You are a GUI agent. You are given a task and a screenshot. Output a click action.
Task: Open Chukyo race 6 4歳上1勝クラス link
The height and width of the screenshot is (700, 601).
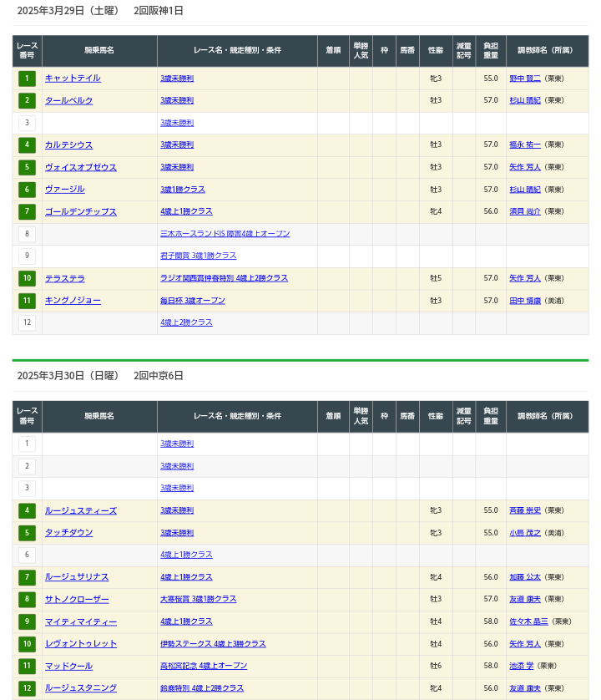pyautogui.click(x=186, y=555)
